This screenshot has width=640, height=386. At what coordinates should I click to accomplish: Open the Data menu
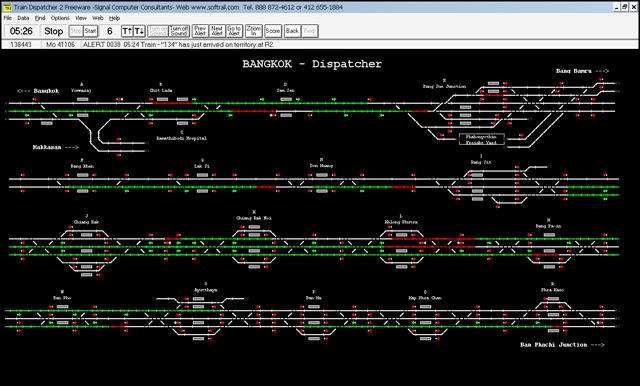click(23, 18)
